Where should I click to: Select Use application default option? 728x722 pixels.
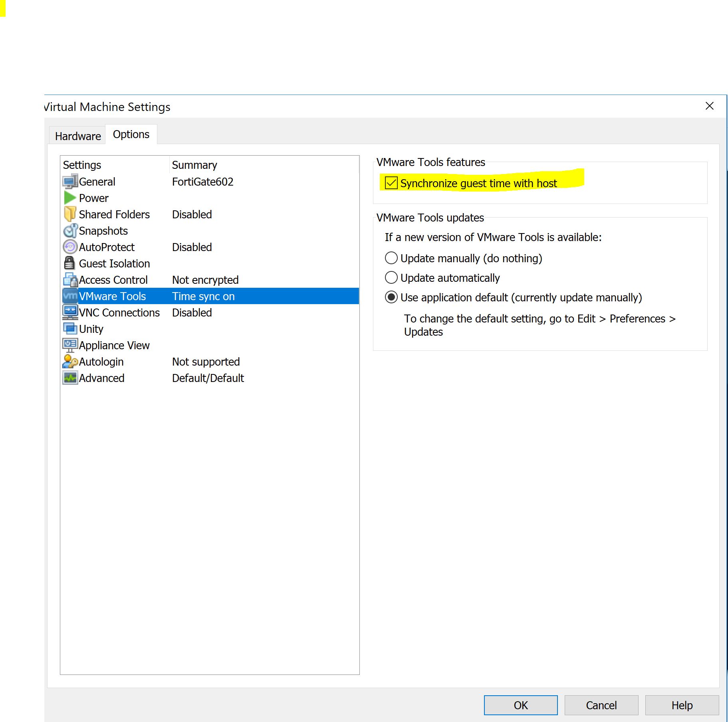(391, 297)
